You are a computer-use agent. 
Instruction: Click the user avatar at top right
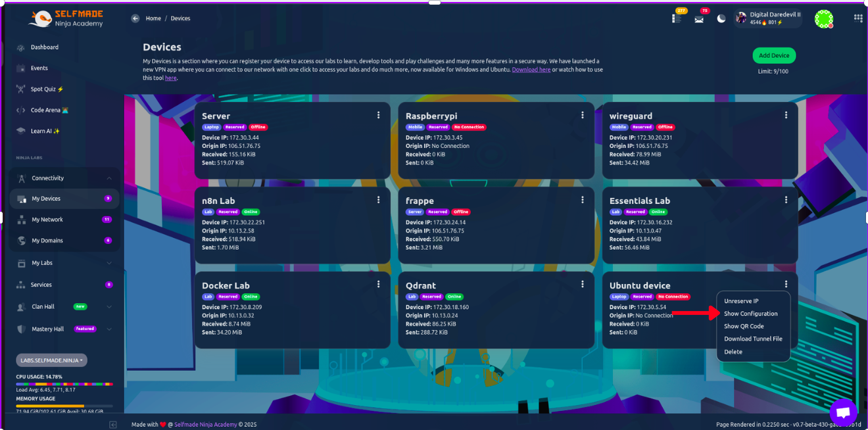[823, 18]
